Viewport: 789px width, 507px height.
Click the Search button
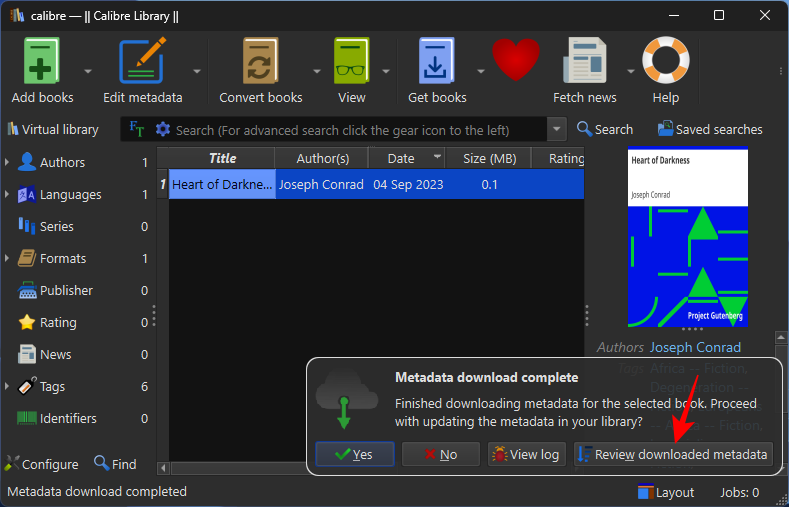605,129
